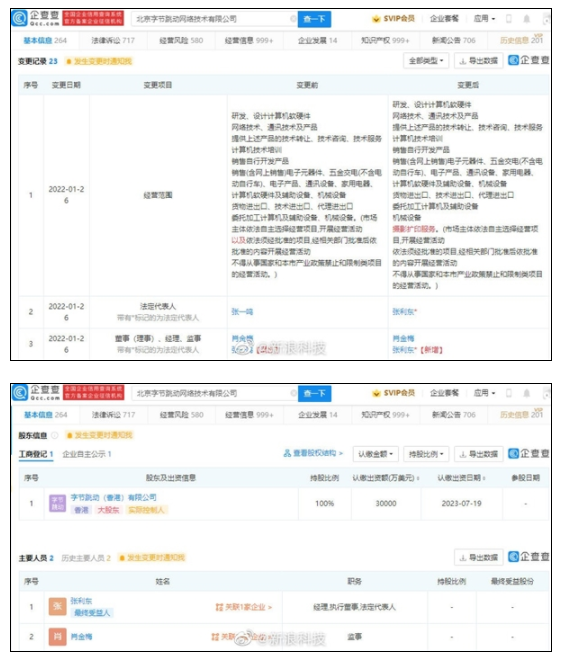Image resolution: width=561 pixels, height=661 pixels.
Task: Click 关联1家企业 link for 张利东
Action: pos(243,607)
